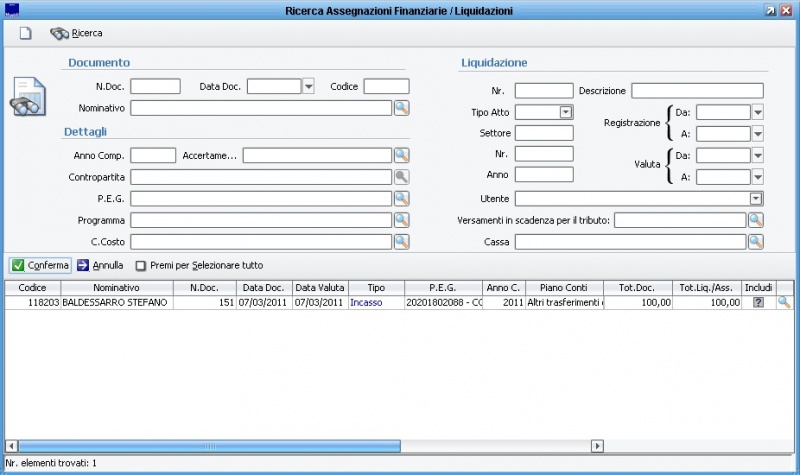Image resolution: width=800 pixels, height=475 pixels.
Task: Click the magnifier icon in result row
Action: (784, 302)
